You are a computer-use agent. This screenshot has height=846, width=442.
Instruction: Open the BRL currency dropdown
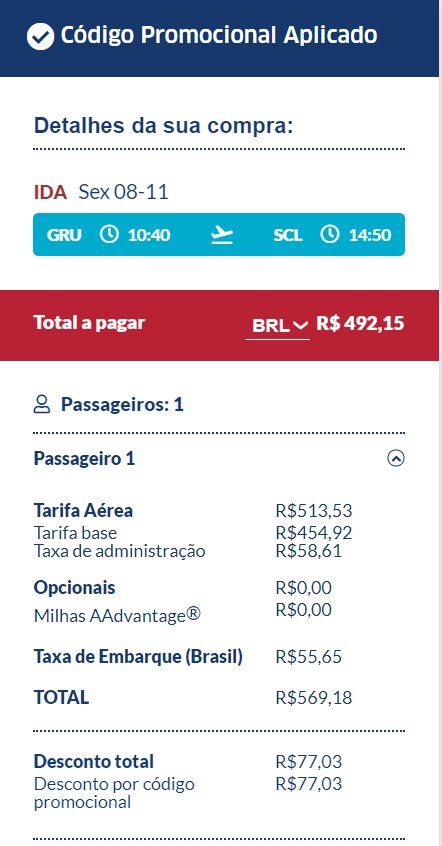pos(278,326)
